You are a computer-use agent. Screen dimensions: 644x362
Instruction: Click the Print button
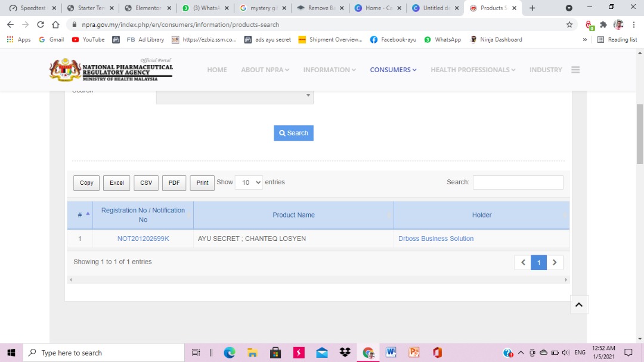(202, 183)
